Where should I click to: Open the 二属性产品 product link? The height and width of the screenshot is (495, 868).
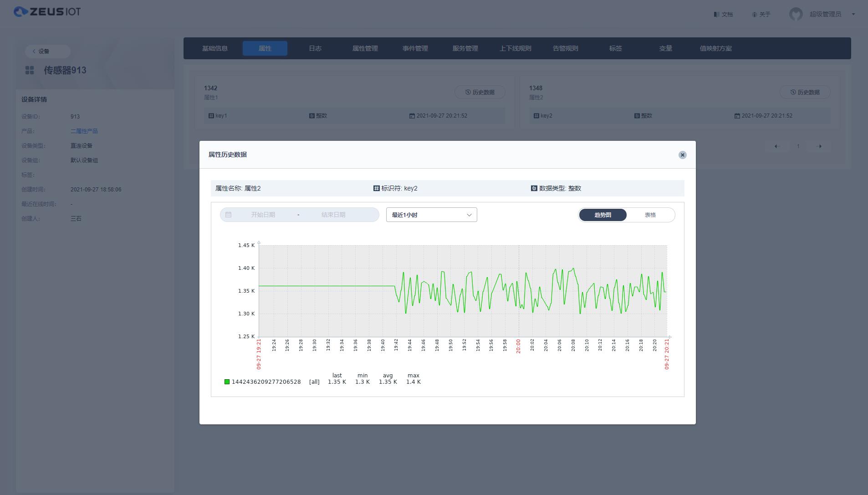[x=84, y=131]
